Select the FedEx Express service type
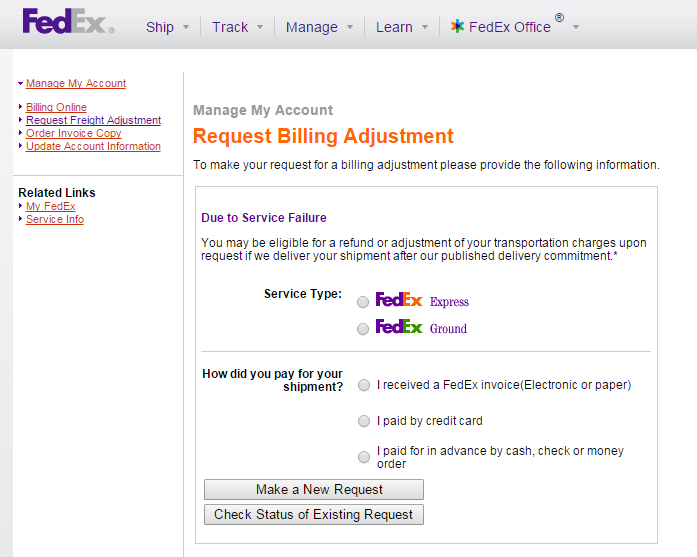 click(x=363, y=302)
